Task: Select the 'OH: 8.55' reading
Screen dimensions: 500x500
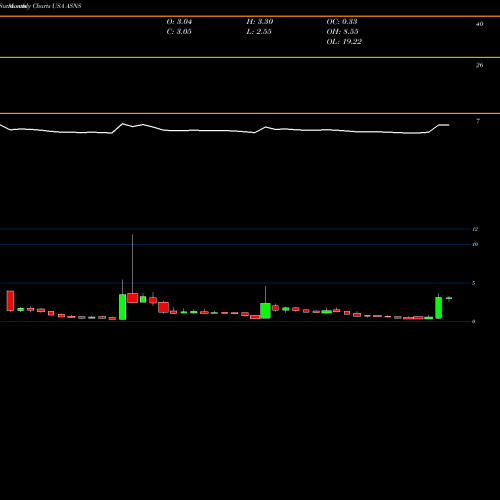Action: (342, 32)
